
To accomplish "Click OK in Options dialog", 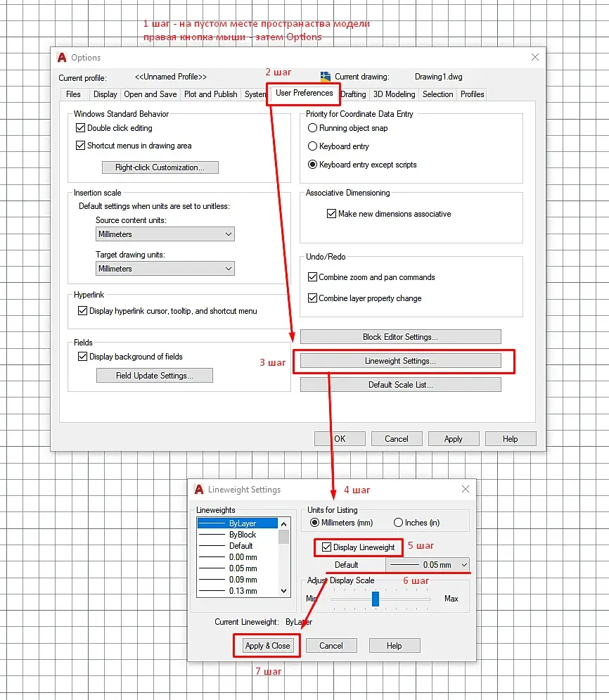I will (340, 439).
